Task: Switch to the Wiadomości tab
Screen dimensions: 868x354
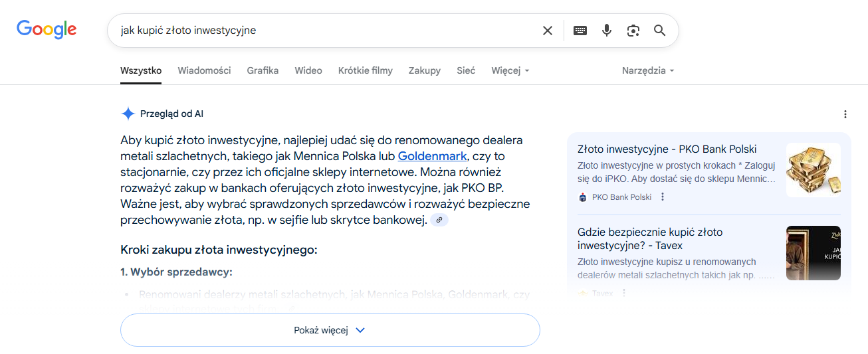Action: coord(204,70)
